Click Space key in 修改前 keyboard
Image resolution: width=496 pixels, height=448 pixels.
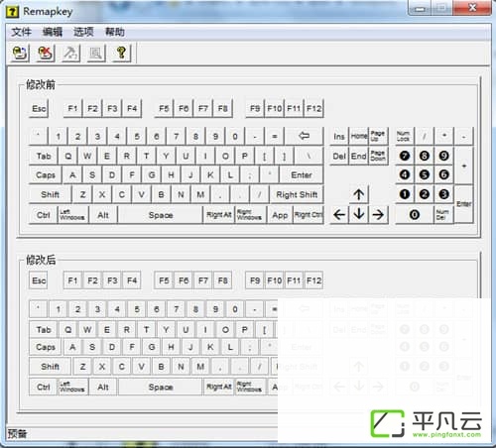pyautogui.click(x=161, y=215)
